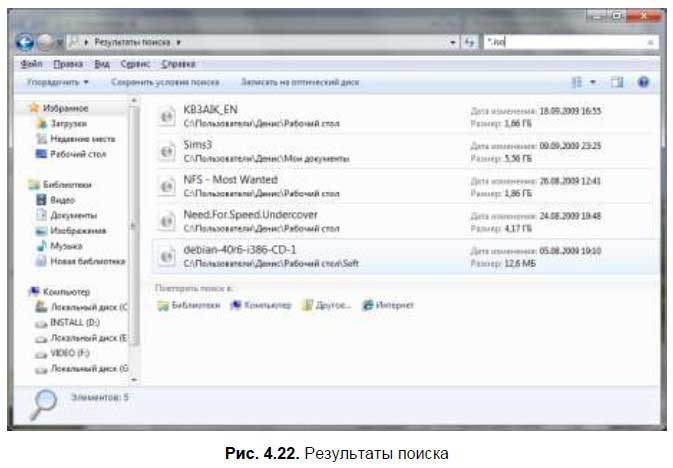
Task: Open the Файл menu
Action: point(29,63)
